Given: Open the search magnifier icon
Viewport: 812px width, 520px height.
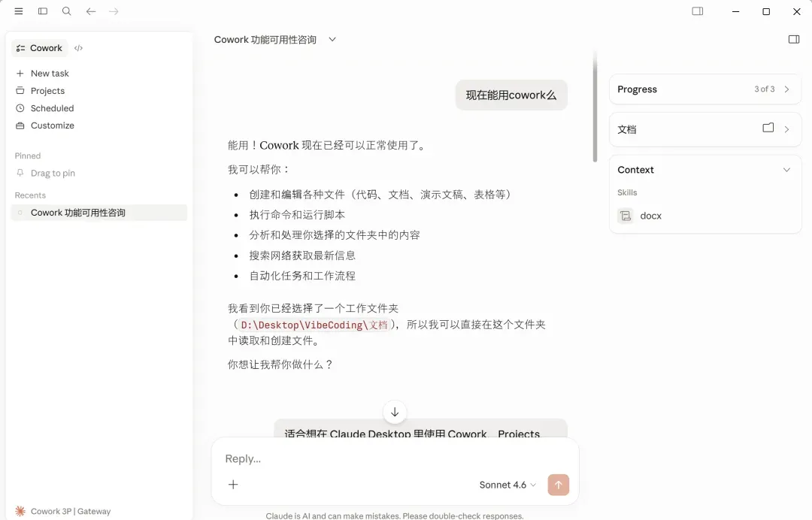Looking at the screenshot, I should point(67,11).
